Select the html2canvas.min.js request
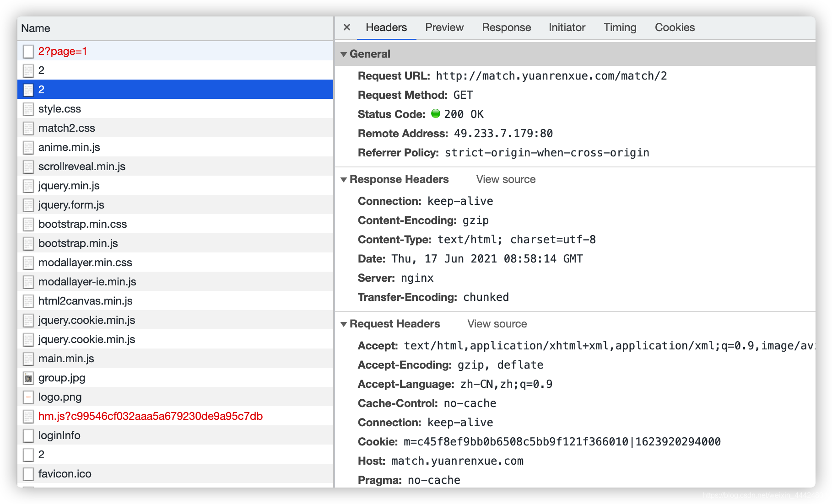This screenshot has height=504, width=832. [x=175, y=301]
